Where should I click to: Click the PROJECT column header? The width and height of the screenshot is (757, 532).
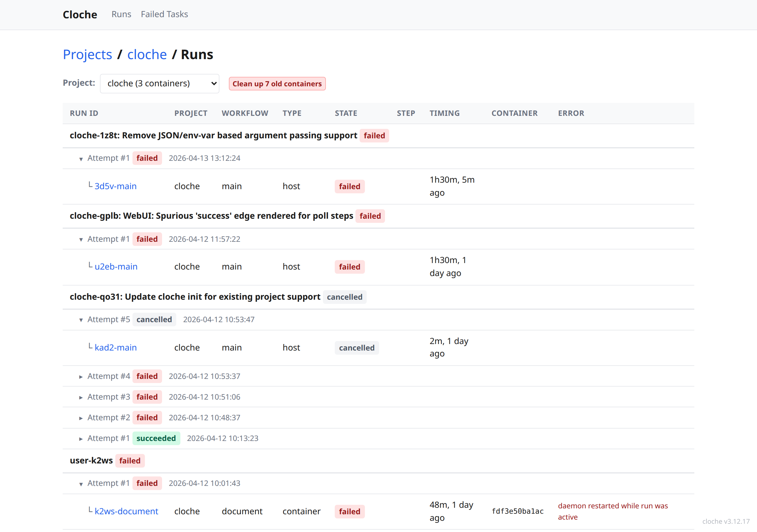[x=191, y=113]
